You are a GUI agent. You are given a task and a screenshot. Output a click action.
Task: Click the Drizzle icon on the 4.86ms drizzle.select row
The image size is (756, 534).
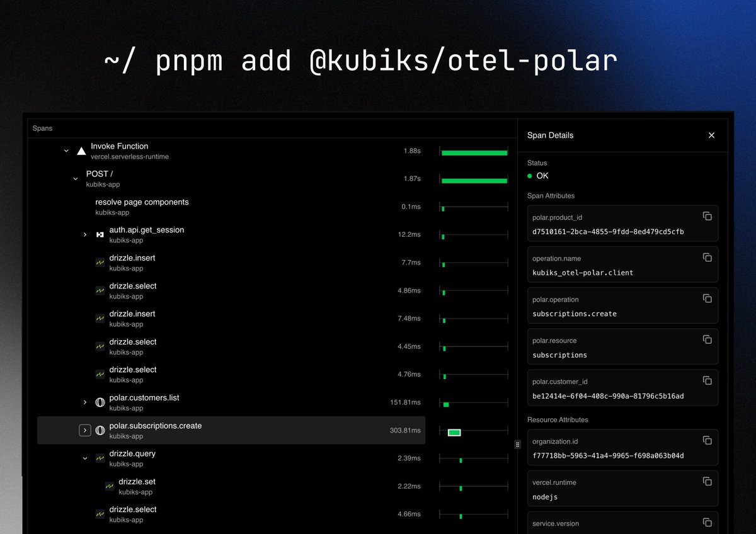tap(100, 290)
